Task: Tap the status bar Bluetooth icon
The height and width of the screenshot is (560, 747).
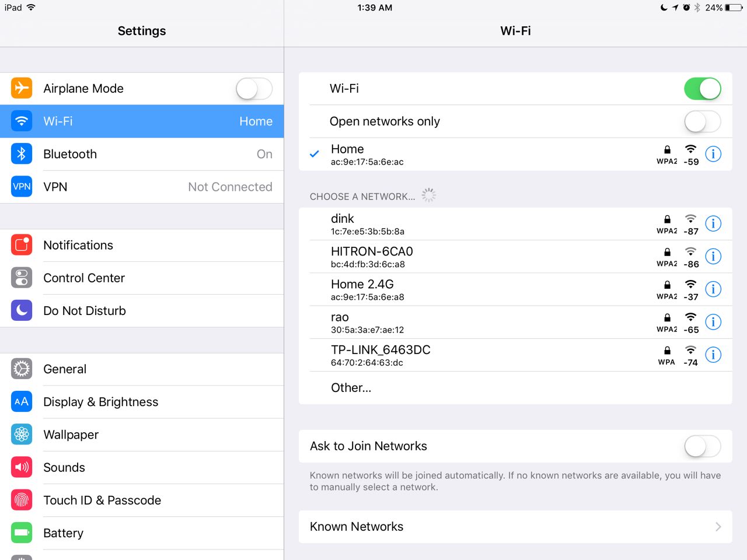Action: [x=697, y=8]
